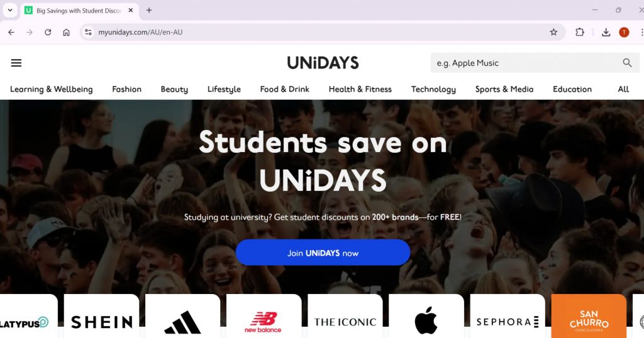Select the Fashion category
This screenshot has height=338, width=644.
click(126, 89)
